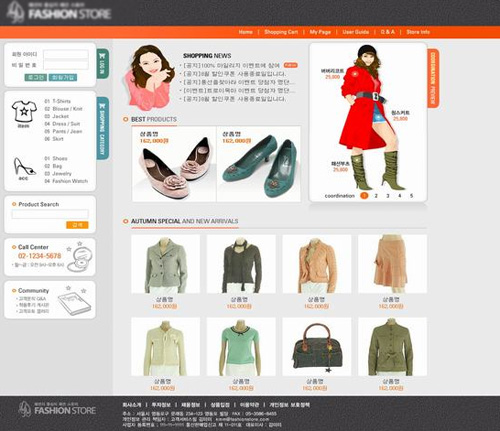This screenshot has height=431, width=500.
Task: Click the T-shirt item category icon
Action: 24,112
